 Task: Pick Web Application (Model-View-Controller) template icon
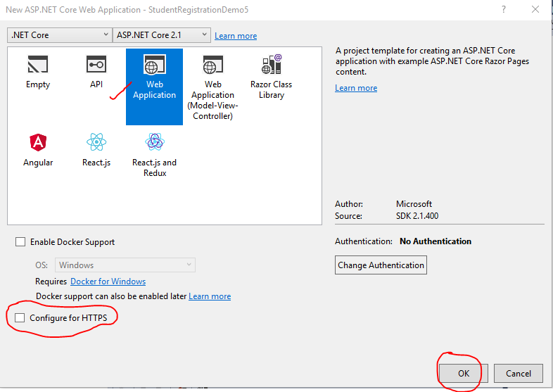click(x=212, y=65)
